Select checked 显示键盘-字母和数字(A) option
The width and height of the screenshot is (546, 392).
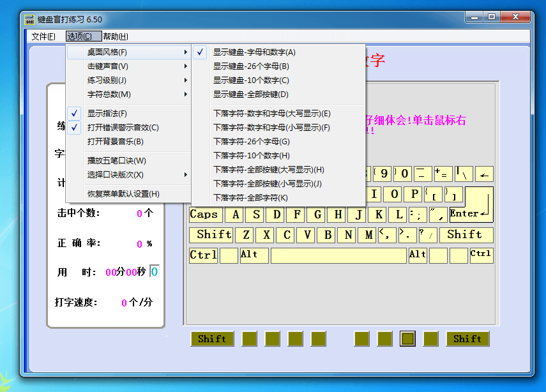click(254, 52)
